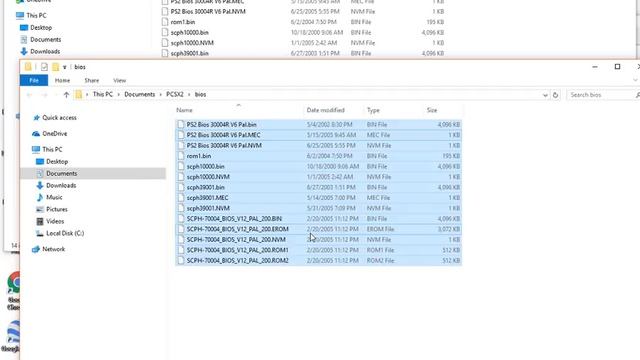This screenshot has height=360, width=640.
Task: Open the Music folder in sidebar
Action: coord(54,197)
